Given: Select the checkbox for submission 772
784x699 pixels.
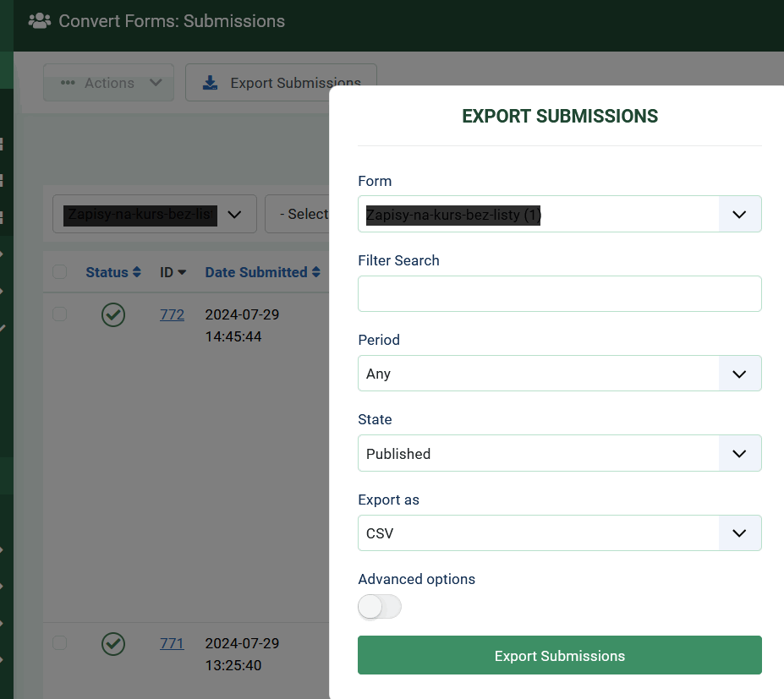Looking at the screenshot, I should (x=59, y=314).
